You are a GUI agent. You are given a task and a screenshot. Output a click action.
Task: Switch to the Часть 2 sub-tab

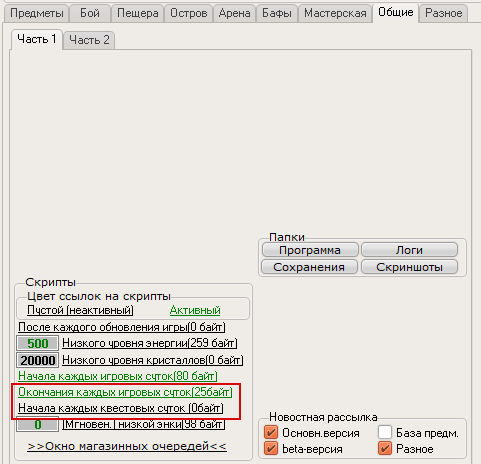tap(89, 40)
